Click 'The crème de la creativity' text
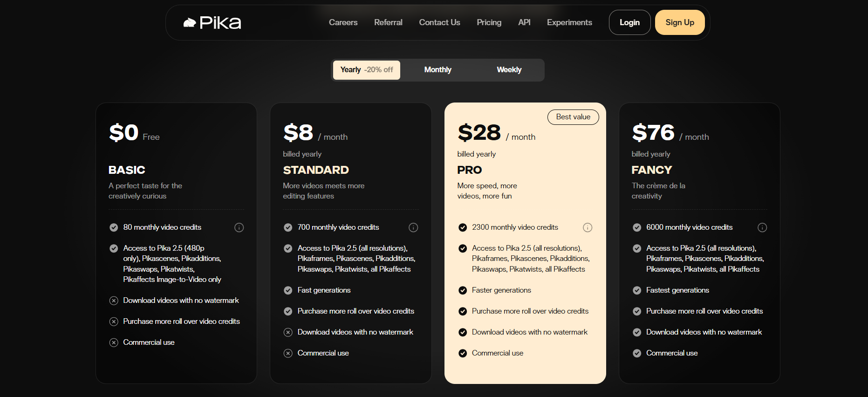Image resolution: width=868 pixels, height=397 pixels. (x=658, y=191)
